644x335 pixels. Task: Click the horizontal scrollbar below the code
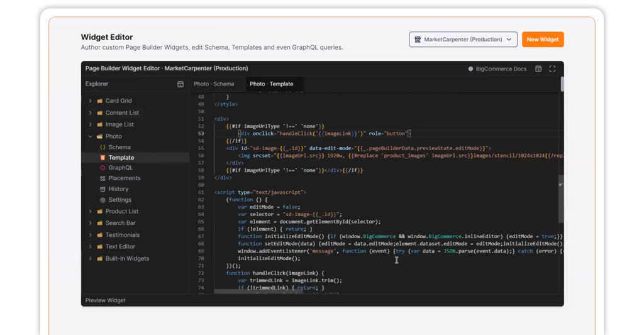(x=258, y=292)
